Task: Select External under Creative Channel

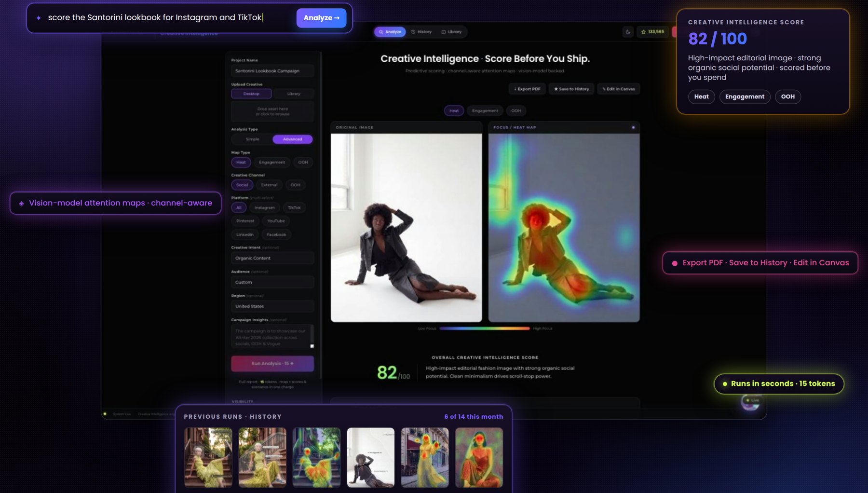Action: pyautogui.click(x=269, y=185)
